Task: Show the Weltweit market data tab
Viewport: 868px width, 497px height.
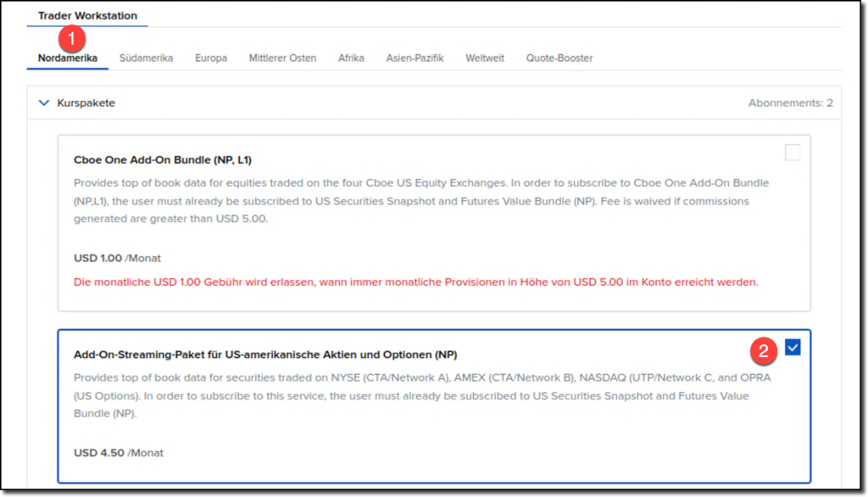Action: [x=485, y=59]
